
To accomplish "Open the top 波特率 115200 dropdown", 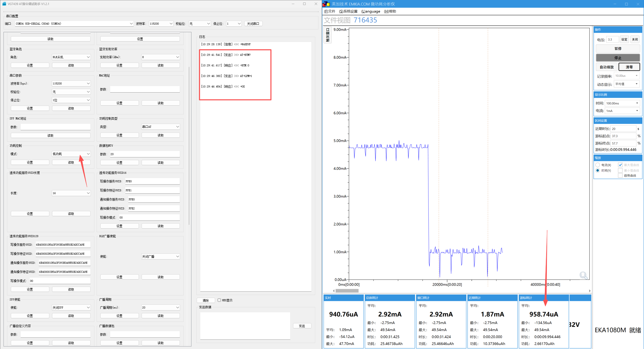I will [161, 24].
